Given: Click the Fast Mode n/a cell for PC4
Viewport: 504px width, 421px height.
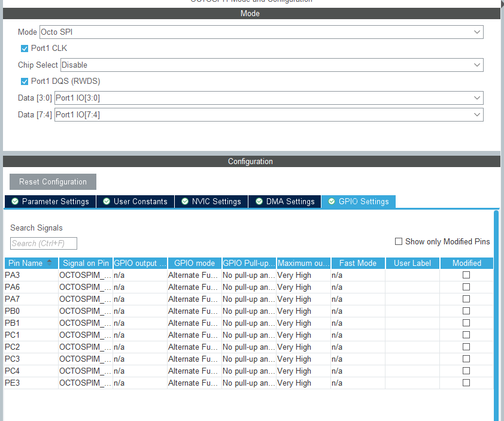Looking at the screenshot, I should (x=358, y=371).
